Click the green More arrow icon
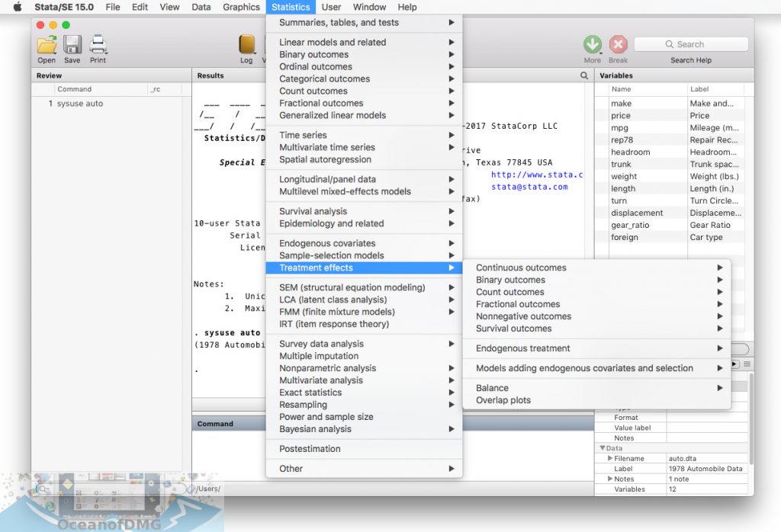This screenshot has width=781, height=532. tap(592, 44)
